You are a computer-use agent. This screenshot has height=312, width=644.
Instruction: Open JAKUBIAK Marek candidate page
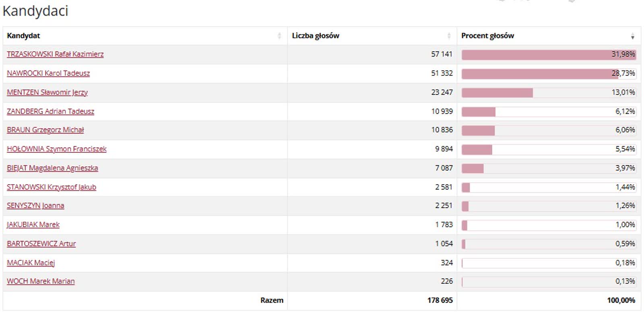(x=33, y=225)
